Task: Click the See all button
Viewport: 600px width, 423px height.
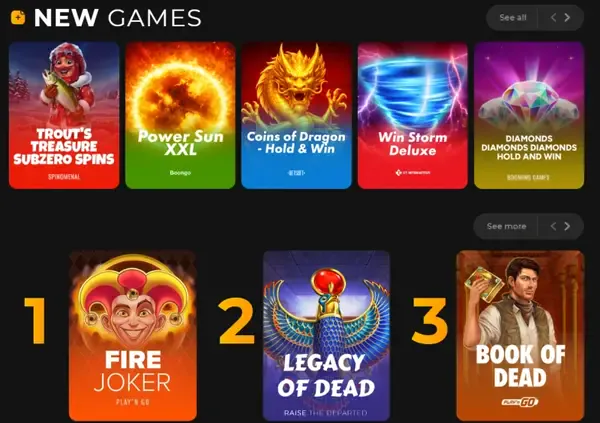Action: (x=512, y=17)
